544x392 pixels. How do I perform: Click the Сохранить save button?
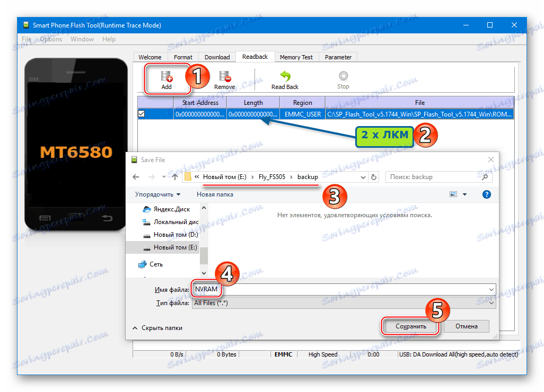click(x=411, y=326)
